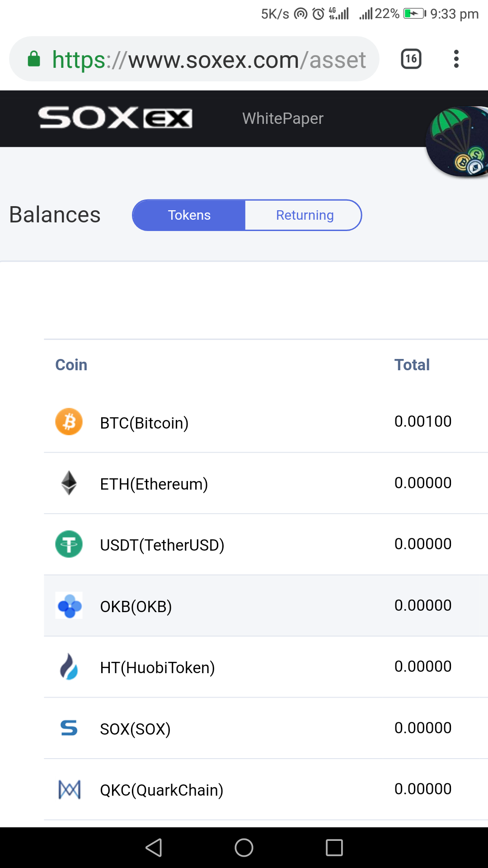The image size is (488, 868).
Task: Open the browser tab switcher showing 16
Action: pos(411,59)
